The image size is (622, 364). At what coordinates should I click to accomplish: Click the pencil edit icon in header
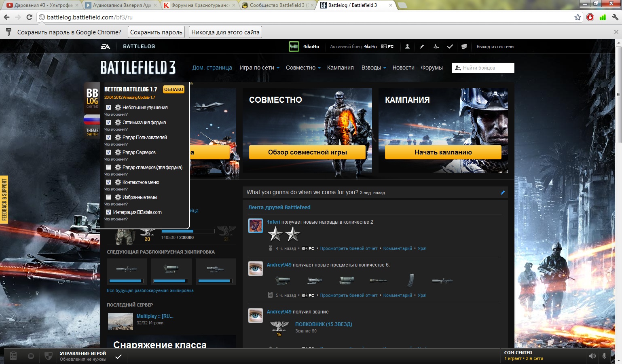(422, 47)
